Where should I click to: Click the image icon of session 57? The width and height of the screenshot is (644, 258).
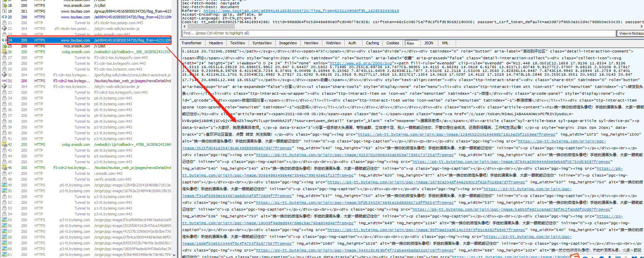(4, 231)
